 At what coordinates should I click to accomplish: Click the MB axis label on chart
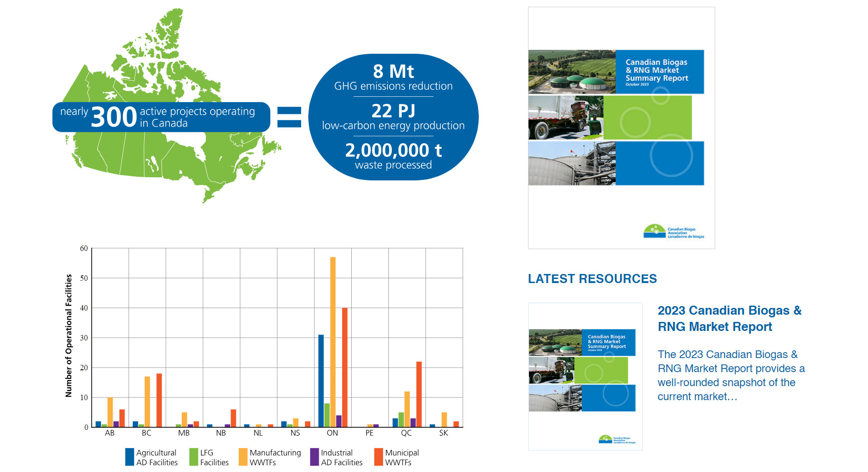pos(184,433)
